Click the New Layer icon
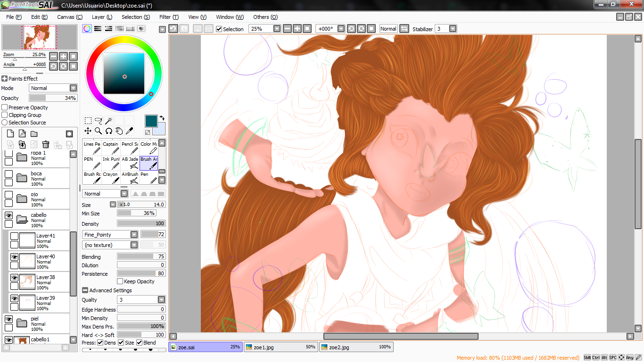The image size is (644, 362). (10, 133)
